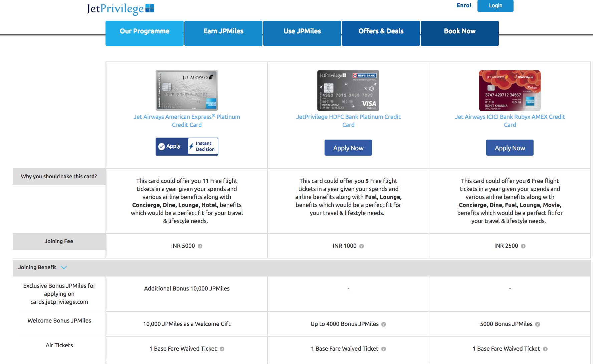Open JetPrivilege HDFC Bank Platinum Credit Card link
Screen dimensions: 593x364
pos(348,121)
